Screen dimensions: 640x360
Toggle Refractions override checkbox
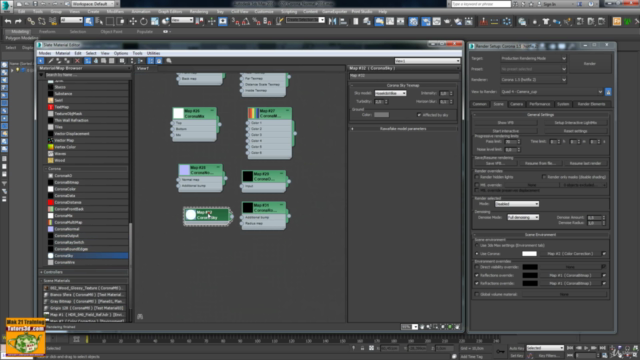(x=477, y=283)
